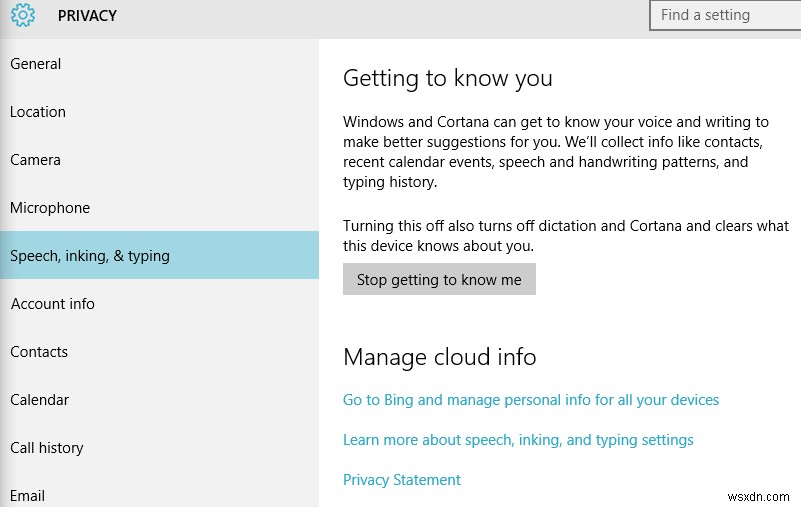Click the Windows and Cortana description paragraph
The width and height of the screenshot is (801, 507).
555,152
